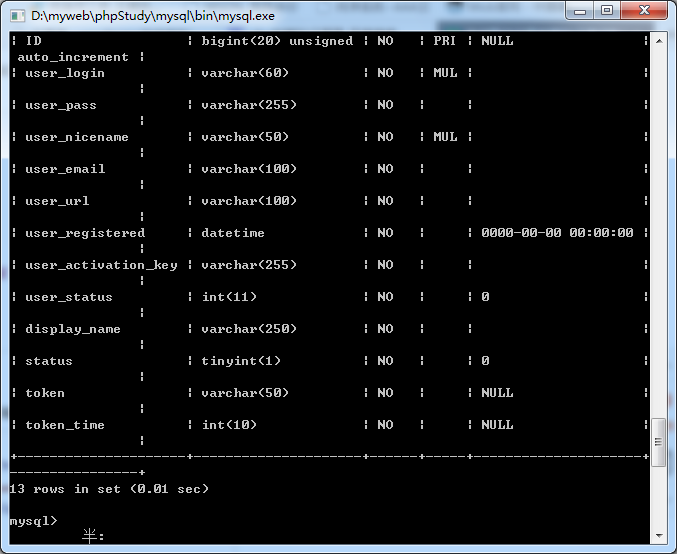The image size is (677, 554).
Task: Click the 'user_nicename' field name
Action: pos(77,137)
